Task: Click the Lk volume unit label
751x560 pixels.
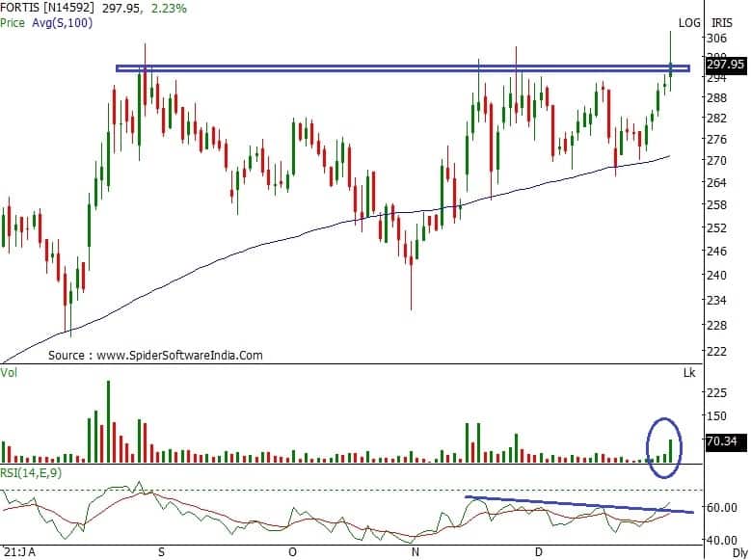Action: [x=688, y=372]
